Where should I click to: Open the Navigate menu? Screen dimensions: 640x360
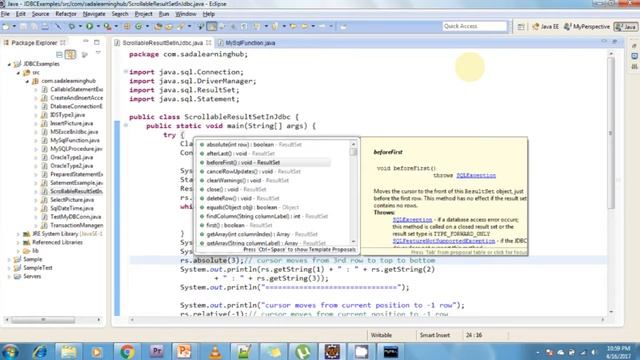[x=94, y=14]
